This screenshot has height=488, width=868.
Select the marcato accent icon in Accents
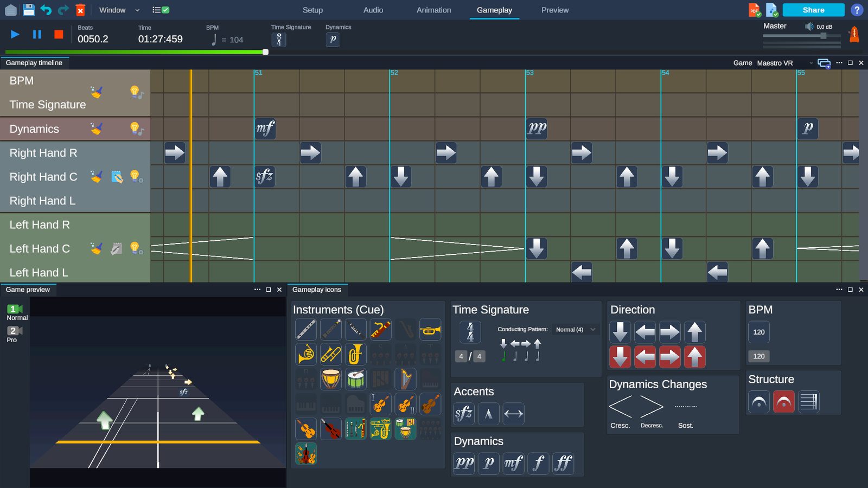[489, 414]
